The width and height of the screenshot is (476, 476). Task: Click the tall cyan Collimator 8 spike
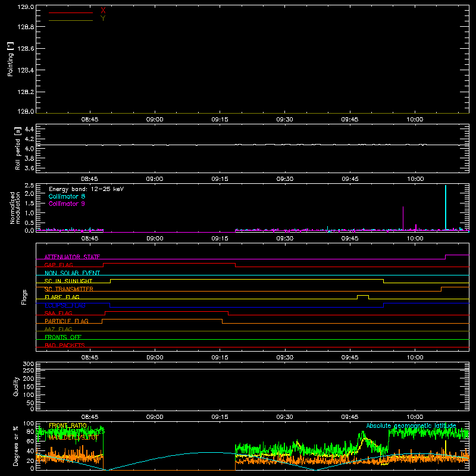446,207
